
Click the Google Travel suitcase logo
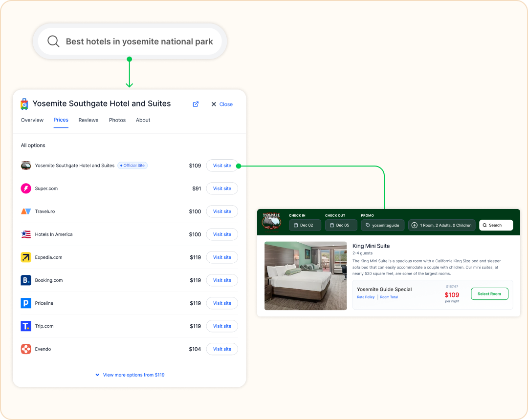pyautogui.click(x=24, y=104)
